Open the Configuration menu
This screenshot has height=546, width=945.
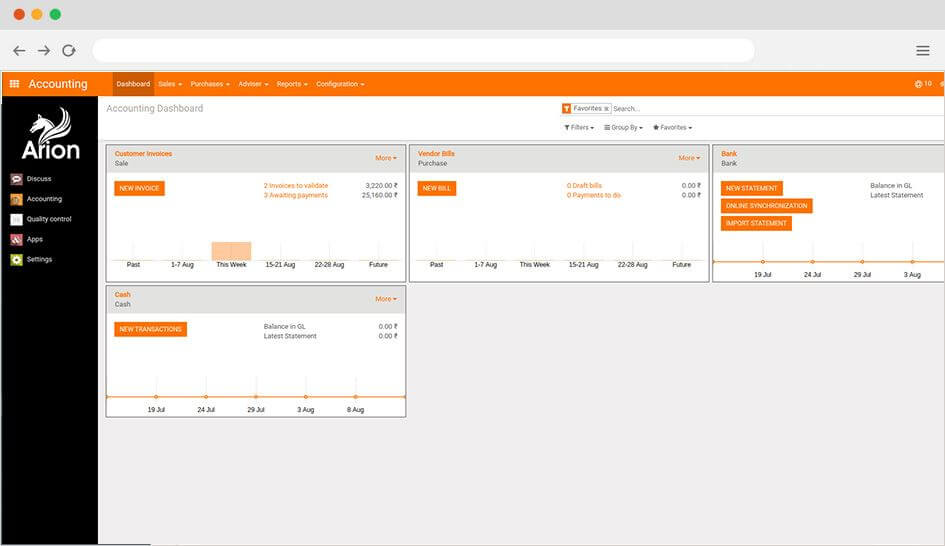click(340, 84)
